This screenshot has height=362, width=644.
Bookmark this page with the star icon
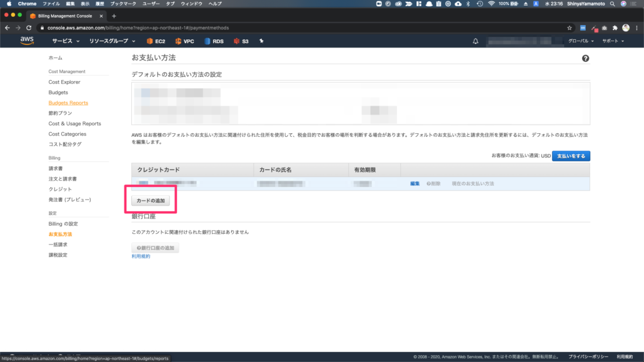tap(569, 28)
